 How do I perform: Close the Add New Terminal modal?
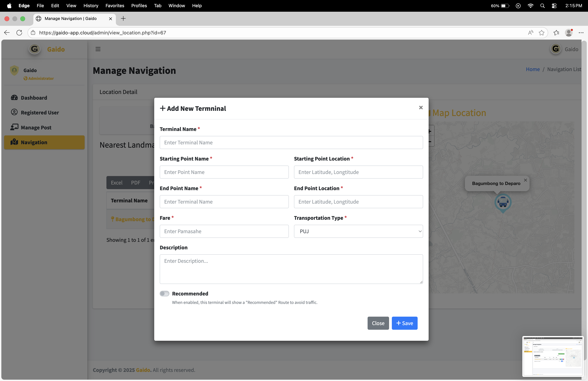(421, 108)
